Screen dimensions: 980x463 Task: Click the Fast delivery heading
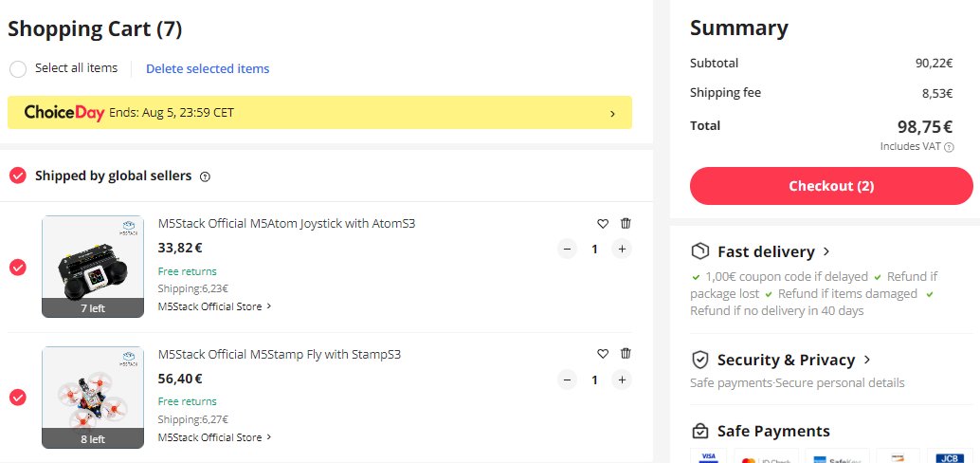click(766, 251)
